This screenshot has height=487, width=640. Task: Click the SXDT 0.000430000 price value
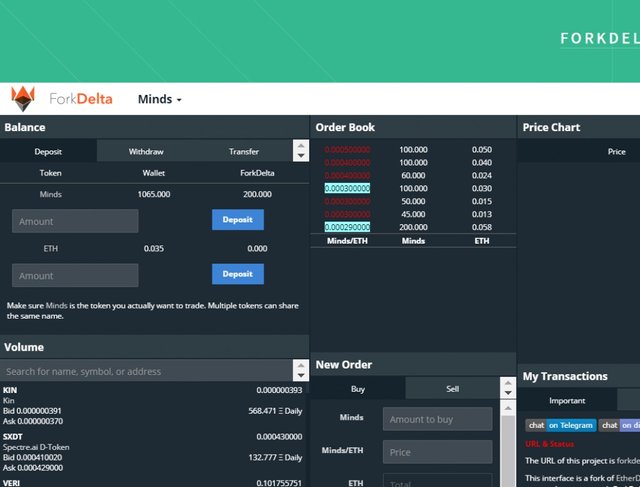pos(279,437)
